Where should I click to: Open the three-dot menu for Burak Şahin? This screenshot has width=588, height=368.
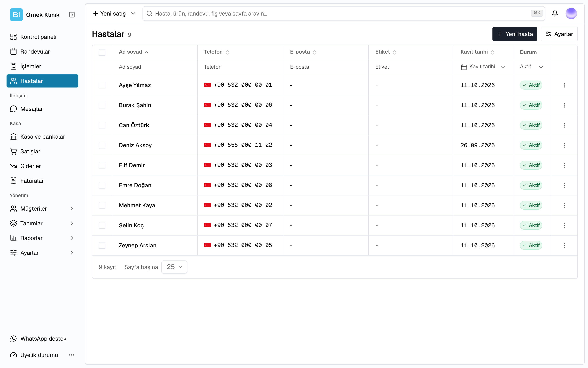(x=564, y=105)
